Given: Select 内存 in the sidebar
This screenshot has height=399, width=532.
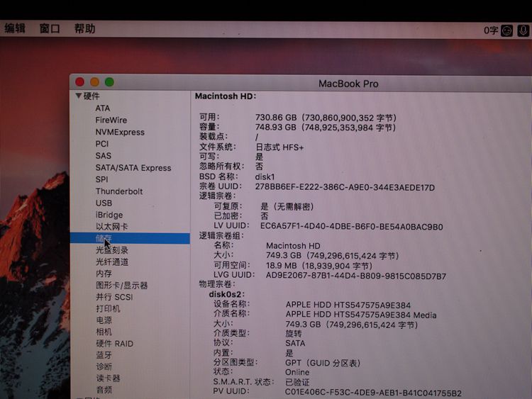Looking at the screenshot, I should pos(104,274).
